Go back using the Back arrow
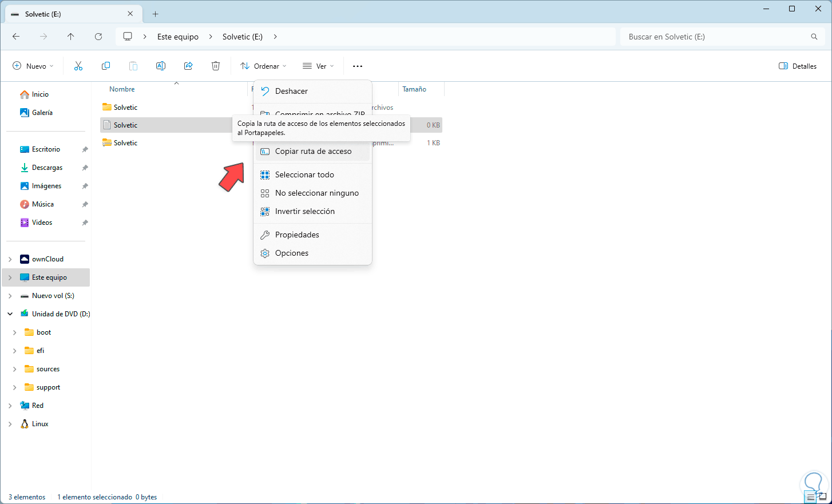832x504 pixels. (x=16, y=37)
